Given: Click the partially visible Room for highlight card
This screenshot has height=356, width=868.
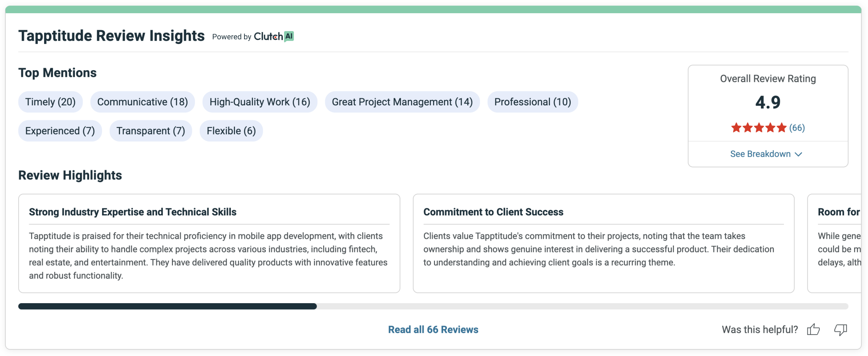Looking at the screenshot, I should pyautogui.click(x=834, y=243).
